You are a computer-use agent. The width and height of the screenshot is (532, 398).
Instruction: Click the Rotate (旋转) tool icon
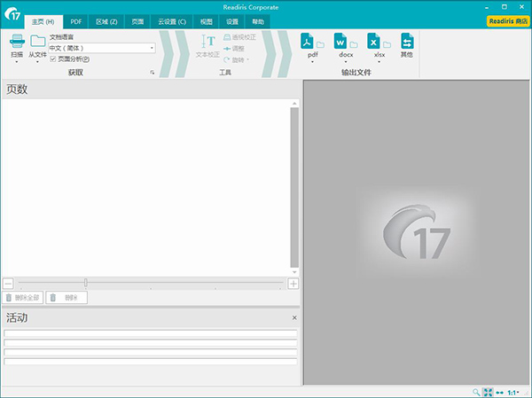coord(227,60)
